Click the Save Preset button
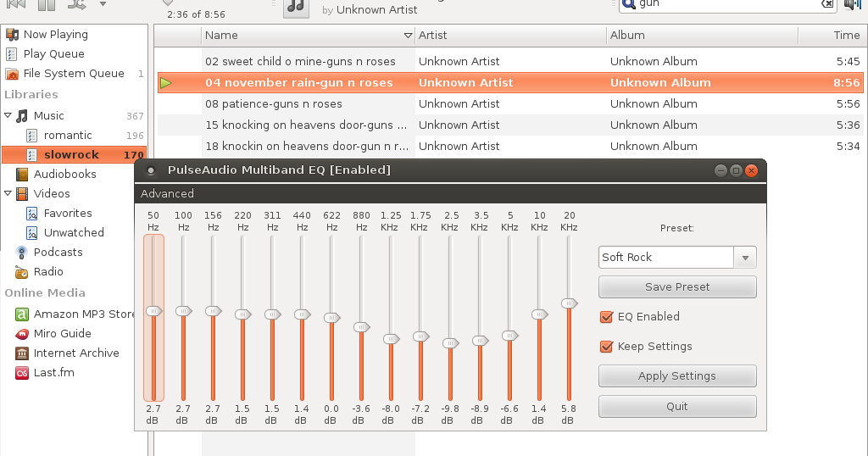The height and width of the screenshot is (456, 868). 677,286
